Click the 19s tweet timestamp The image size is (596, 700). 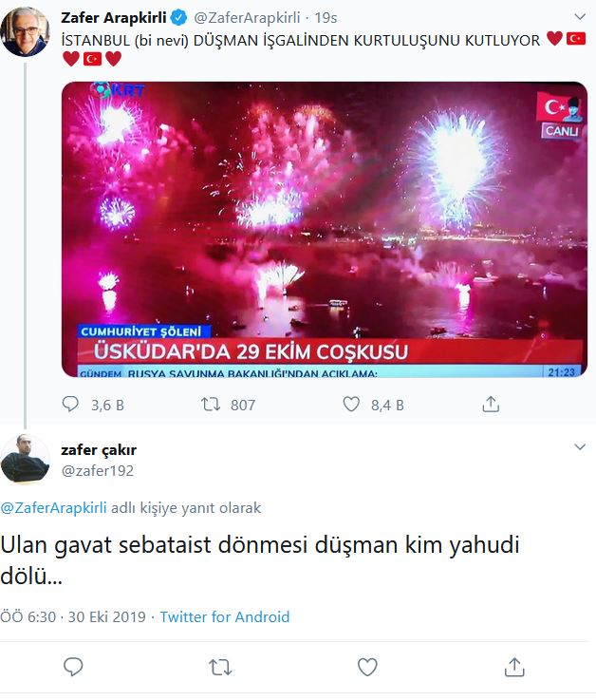coord(326,18)
